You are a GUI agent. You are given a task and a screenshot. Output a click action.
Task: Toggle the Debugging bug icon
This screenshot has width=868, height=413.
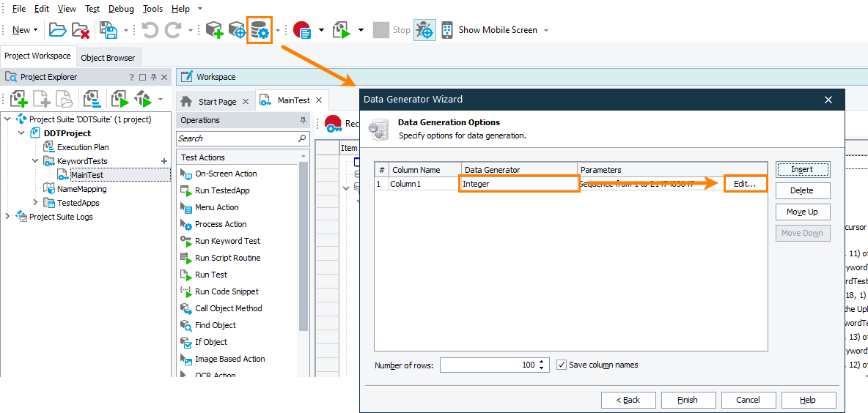coord(424,30)
